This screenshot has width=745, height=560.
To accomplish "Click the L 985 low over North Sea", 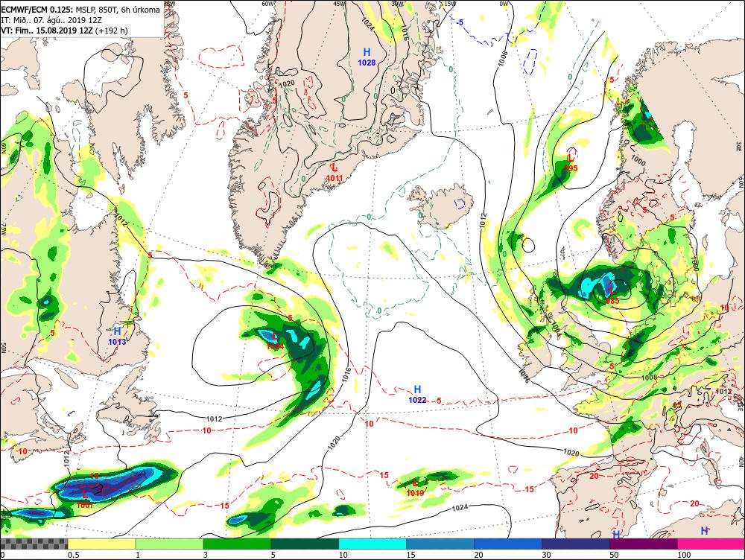I will (x=612, y=294).
